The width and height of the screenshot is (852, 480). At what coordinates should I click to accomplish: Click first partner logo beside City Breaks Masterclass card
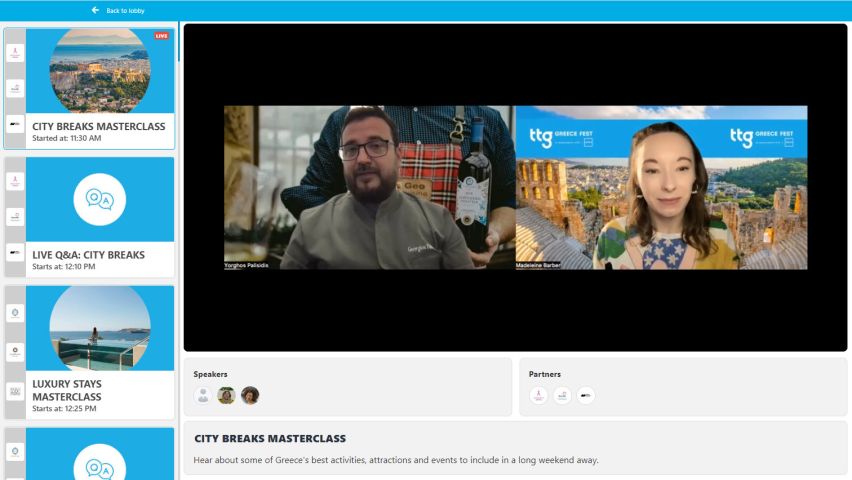[x=15, y=53]
